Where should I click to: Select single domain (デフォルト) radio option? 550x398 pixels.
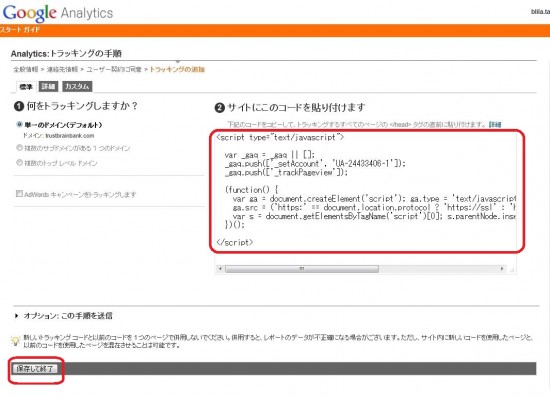[x=20, y=124]
